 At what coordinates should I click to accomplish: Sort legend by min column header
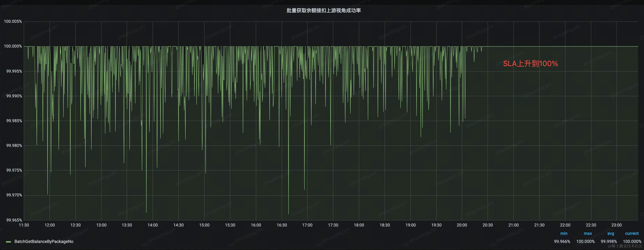point(564,234)
